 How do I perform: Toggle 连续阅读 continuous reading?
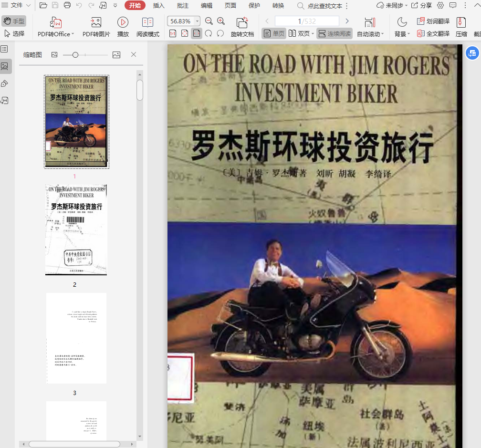click(335, 33)
